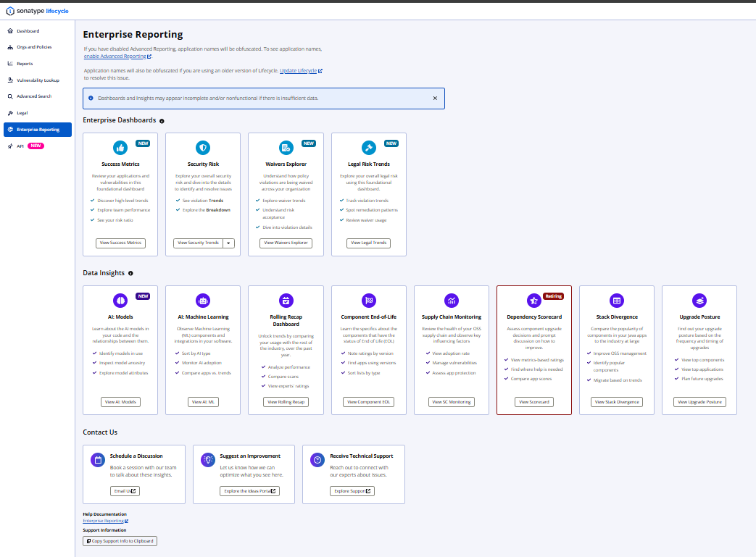Click the 'Support Information' label

(x=104, y=530)
